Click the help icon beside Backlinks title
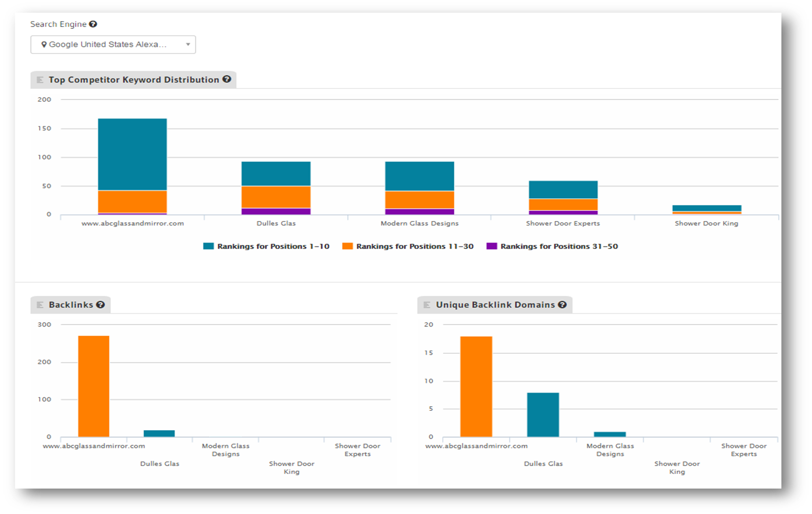 pos(100,305)
